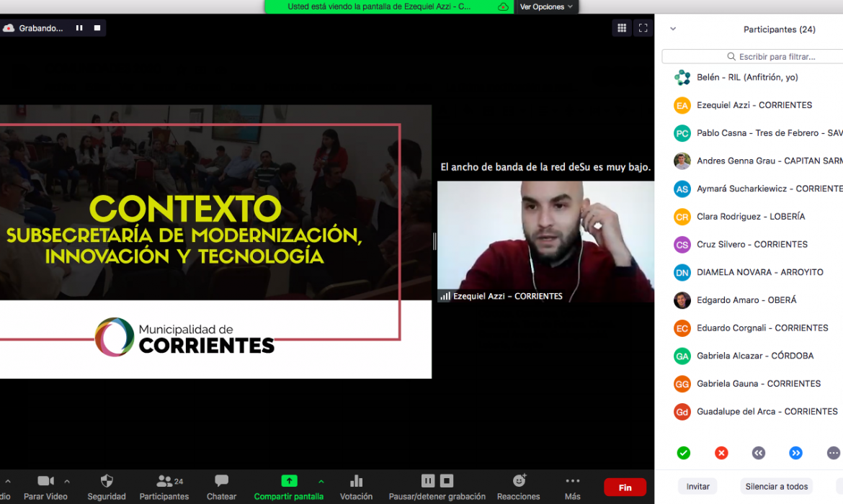This screenshot has height=504, width=843.
Task: Enter full screen mode icon
Action: (x=643, y=28)
